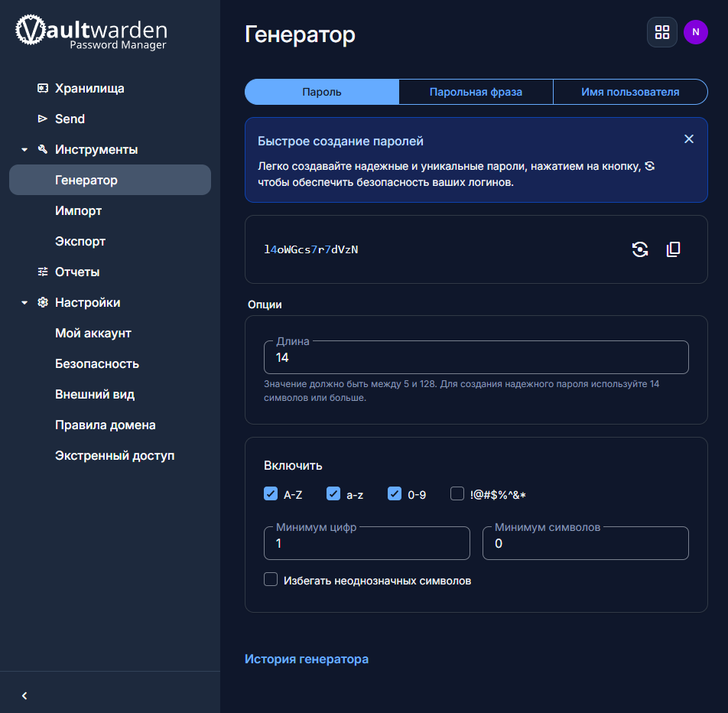Click the Длина length input field

[x=476, y=357]
